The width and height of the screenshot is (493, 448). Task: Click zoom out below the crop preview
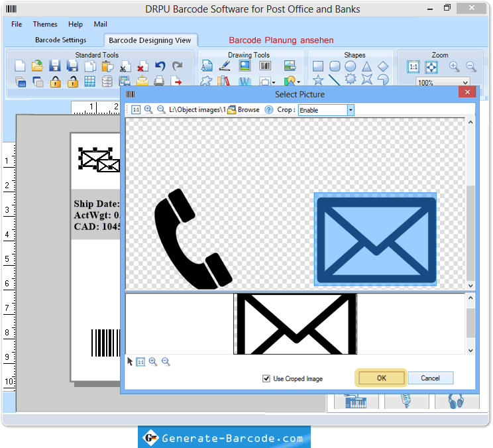tap(166, 362)
